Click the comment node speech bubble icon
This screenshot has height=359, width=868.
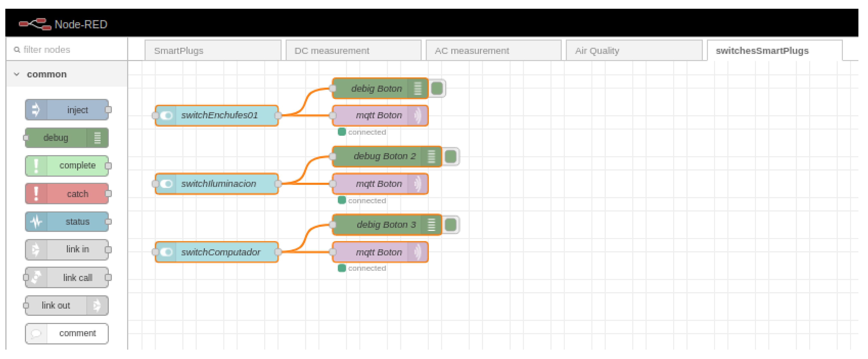pos(36,333)
